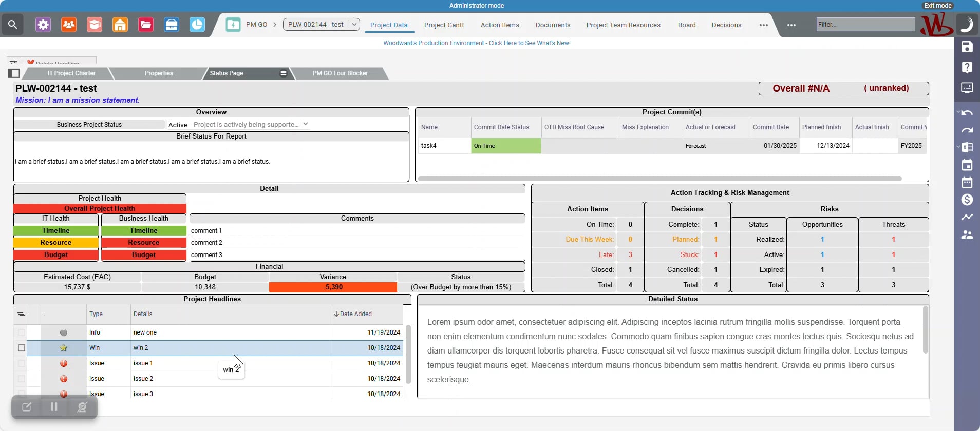
Task: Click the save disk icon in sidebar
Action: click(967, 47)
